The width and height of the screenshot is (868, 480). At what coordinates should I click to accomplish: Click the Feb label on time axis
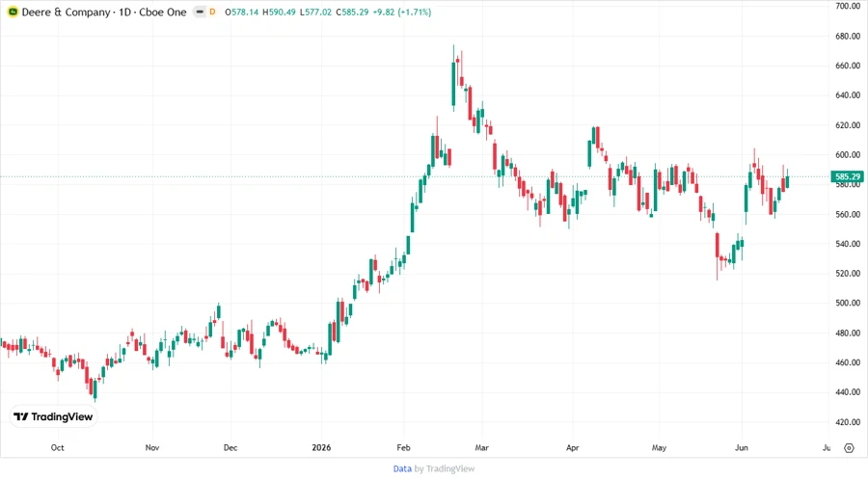403,447
